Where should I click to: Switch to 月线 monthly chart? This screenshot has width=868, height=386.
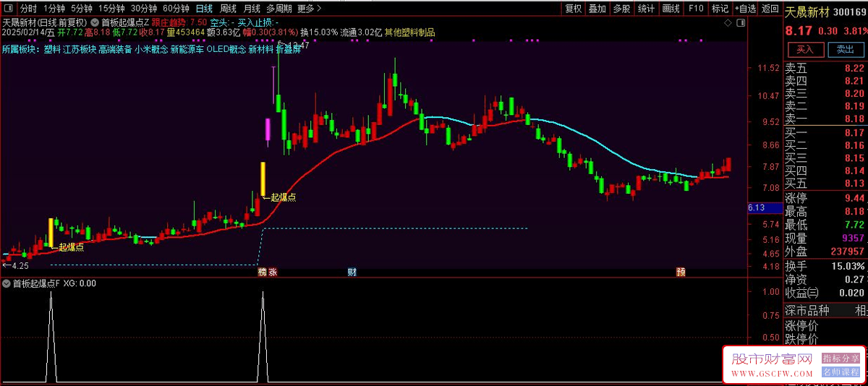coord(251,9)
